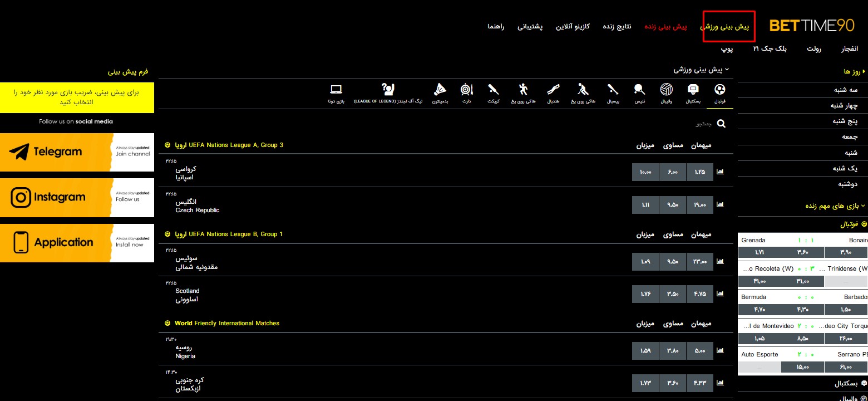Expand the بسکتبال live games group
This screenshot has width=868, height=401.
[851, 384]
